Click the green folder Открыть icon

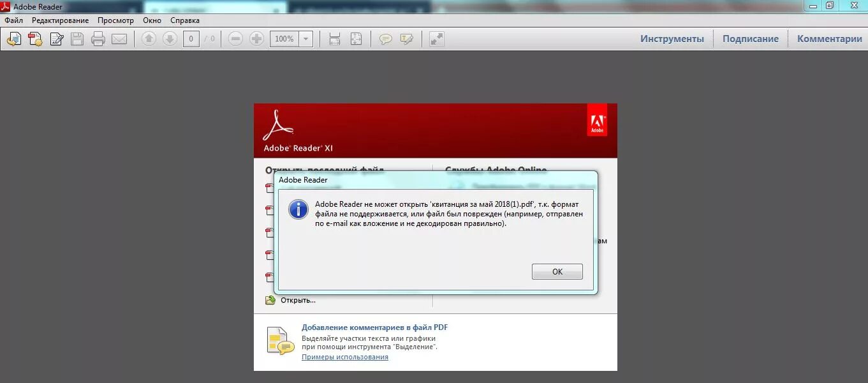(270, 300)
